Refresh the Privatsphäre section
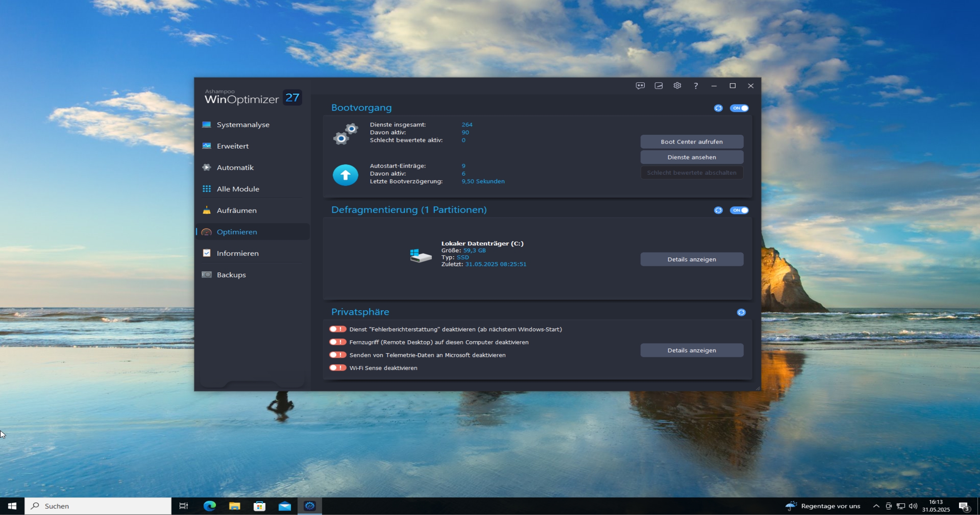 point(741,312)
